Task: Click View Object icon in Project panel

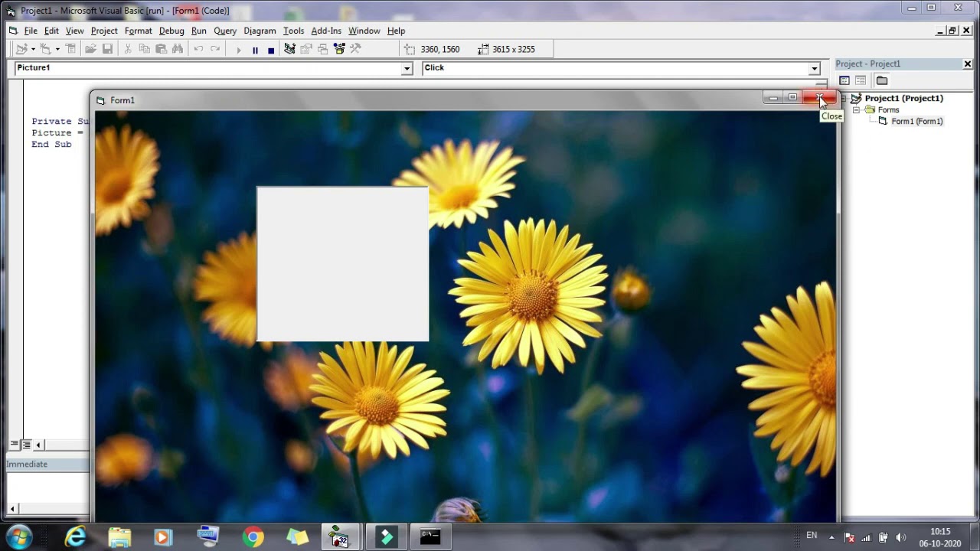Action: point(861,80)
